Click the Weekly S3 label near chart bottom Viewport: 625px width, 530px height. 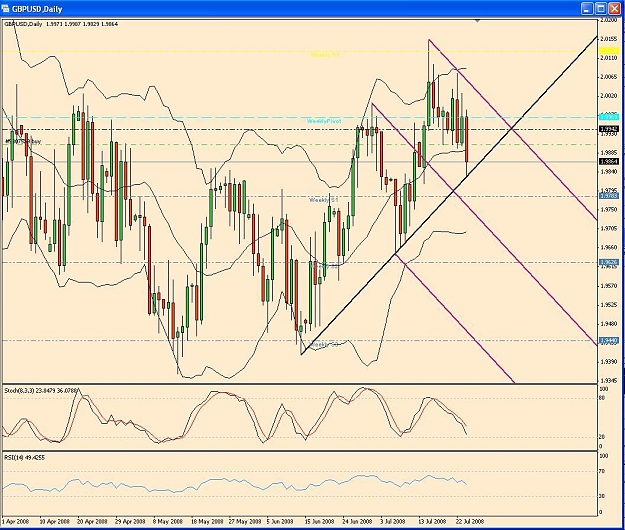pos(323,344)
